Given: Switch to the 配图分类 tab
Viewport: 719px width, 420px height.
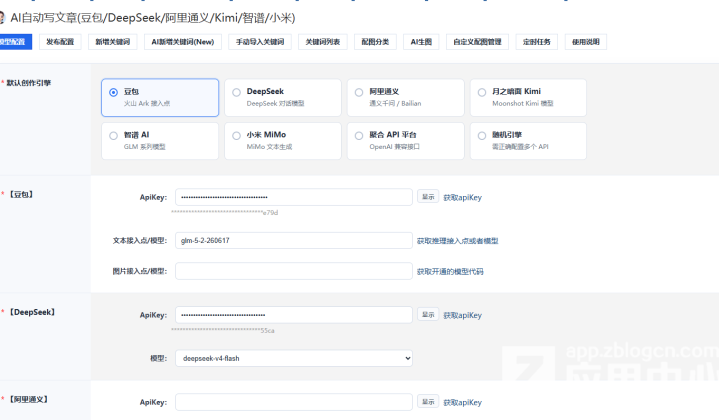Looking at the screenshot, I should tap(375, 42).
